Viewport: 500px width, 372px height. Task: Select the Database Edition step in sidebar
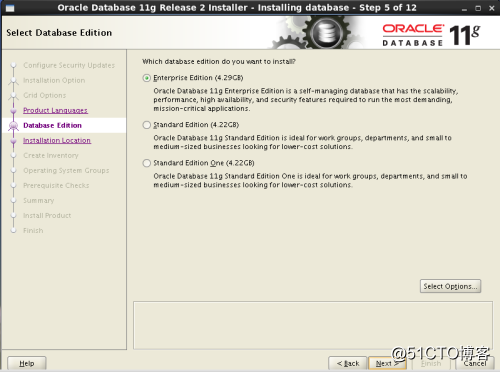click(x=52, y=125)
